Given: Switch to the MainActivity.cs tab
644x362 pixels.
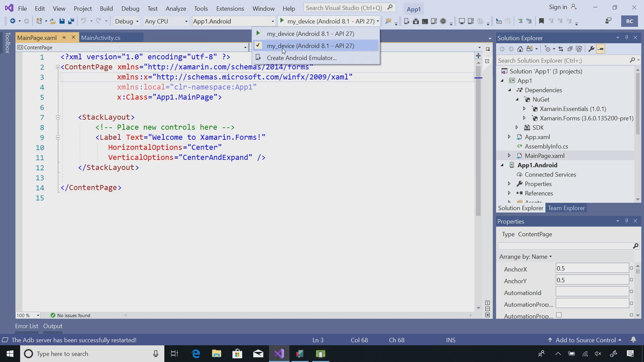Looking at the screenshot, I should (101, 38).
